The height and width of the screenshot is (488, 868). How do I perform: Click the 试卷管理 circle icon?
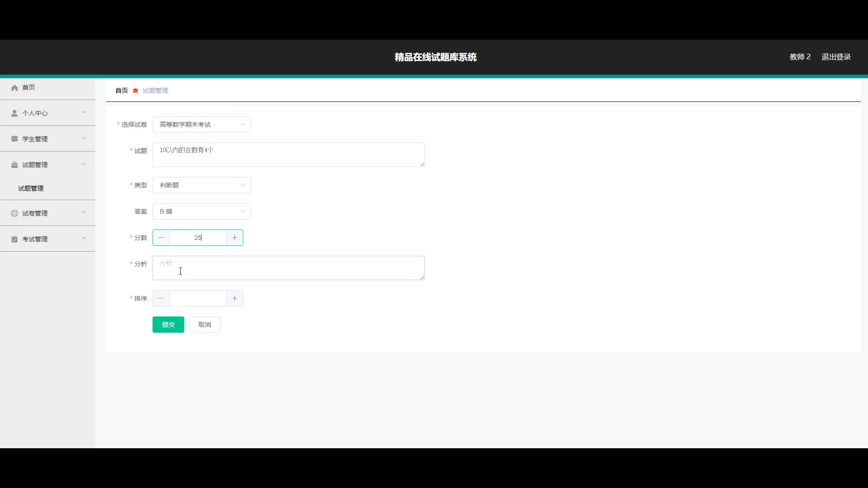click(x=14, y=213)
